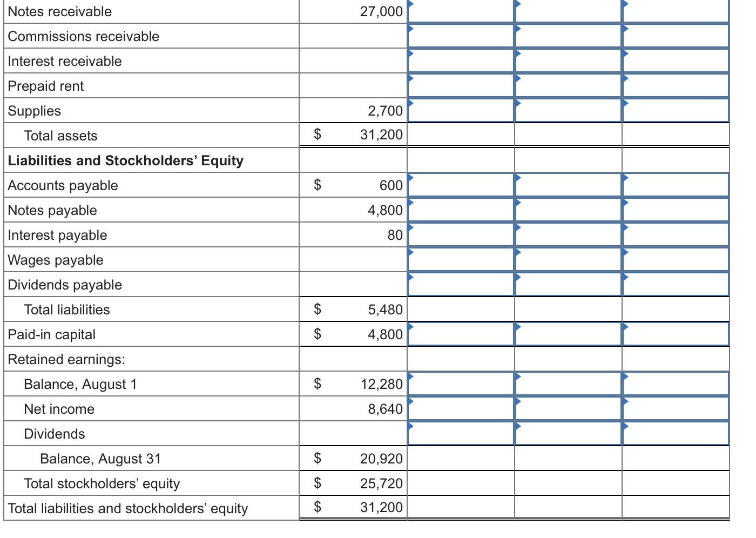Click the 20,920 Balance August 31 value

coord(381,459)
